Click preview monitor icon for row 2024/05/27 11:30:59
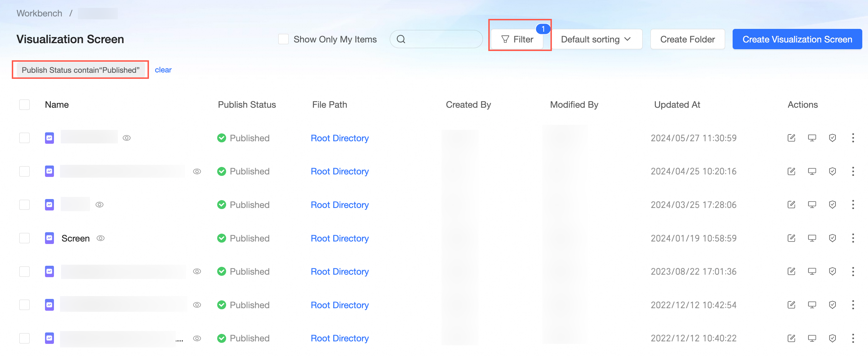 812,138
